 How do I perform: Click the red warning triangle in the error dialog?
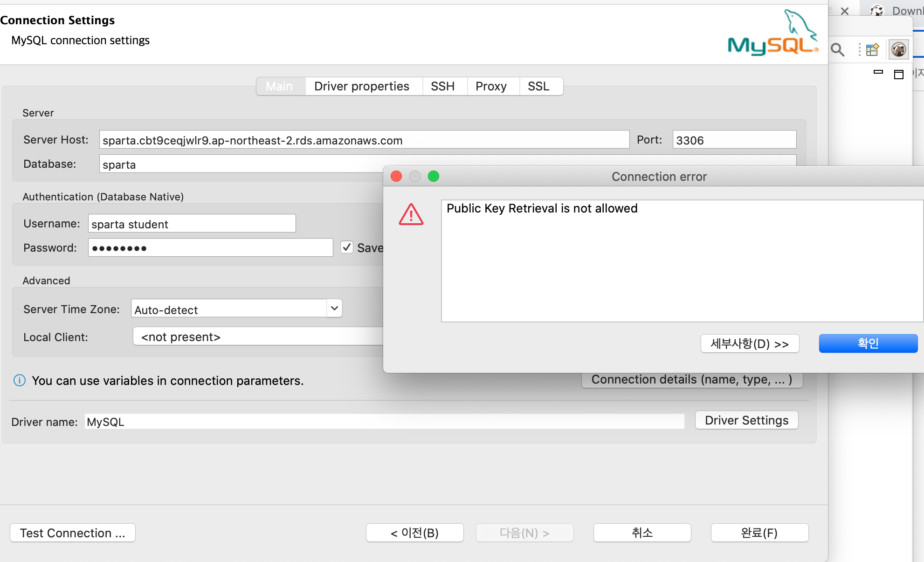coord(411,214)
